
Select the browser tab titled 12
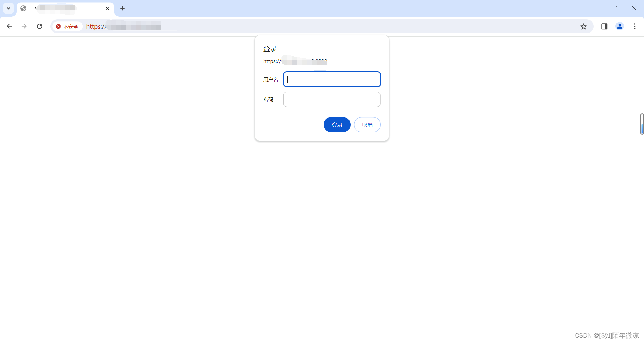click(65, 9)
